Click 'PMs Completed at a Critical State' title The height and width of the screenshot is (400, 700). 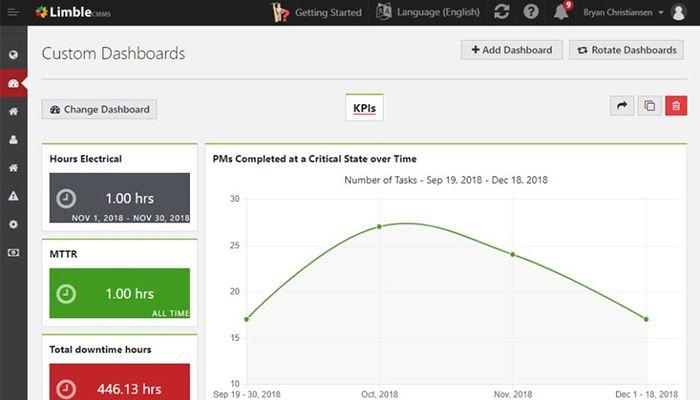click(x=314, y=159)
